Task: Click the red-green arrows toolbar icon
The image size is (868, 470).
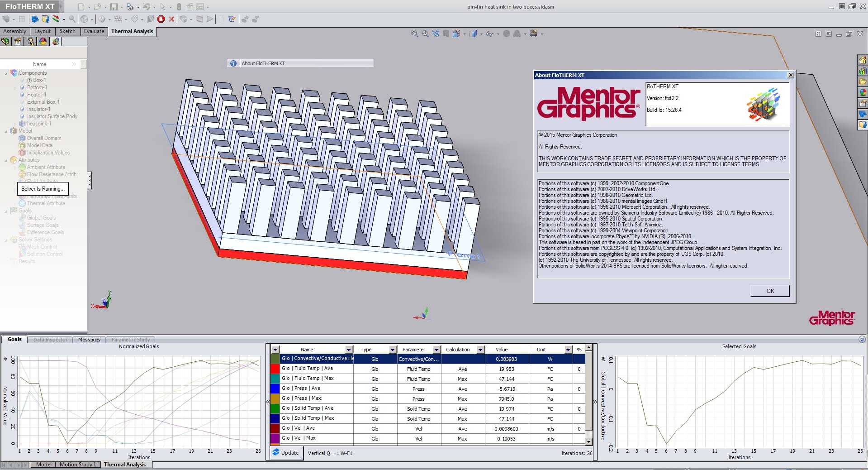Action: click(x=56, y=19)
